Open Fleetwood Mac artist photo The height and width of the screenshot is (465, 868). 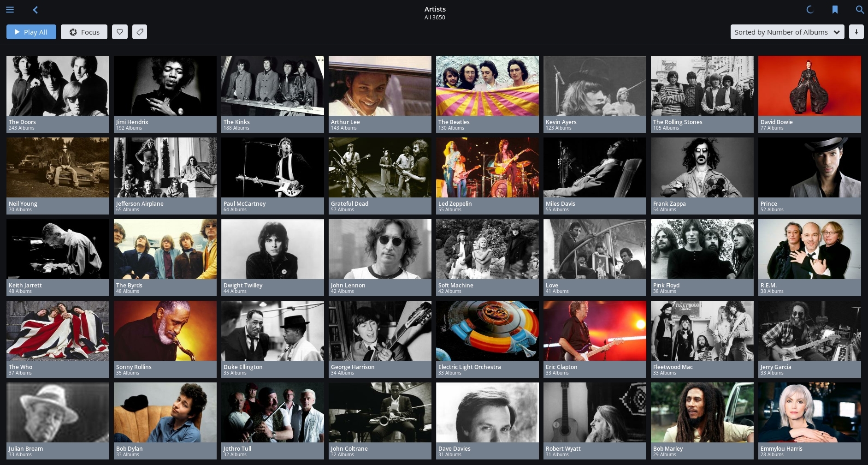(702, 331)
